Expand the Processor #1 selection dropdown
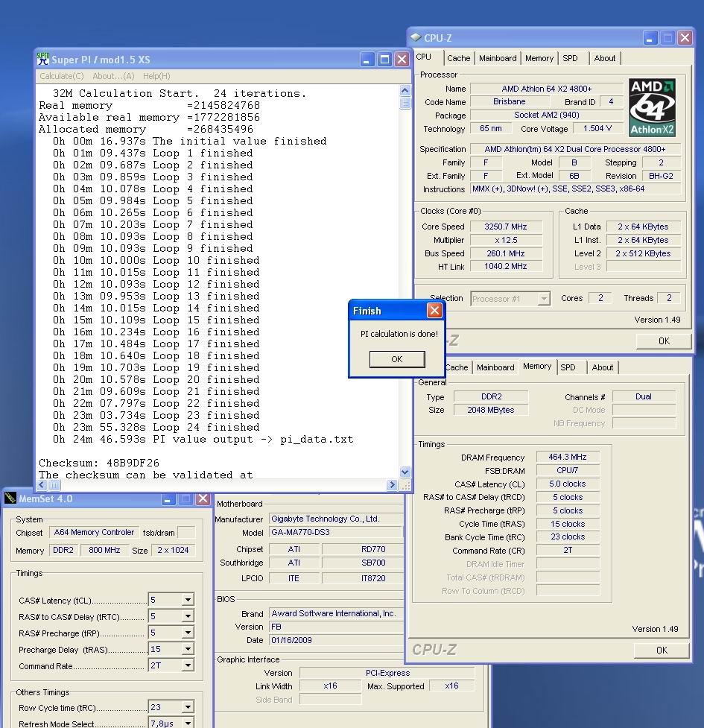704x728 pixels. [544, 299]
